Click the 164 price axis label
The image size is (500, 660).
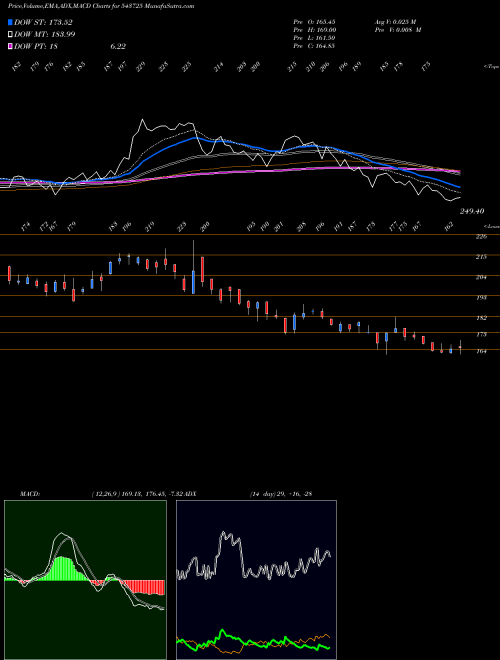pyautogui.click(x=481, y=351)
